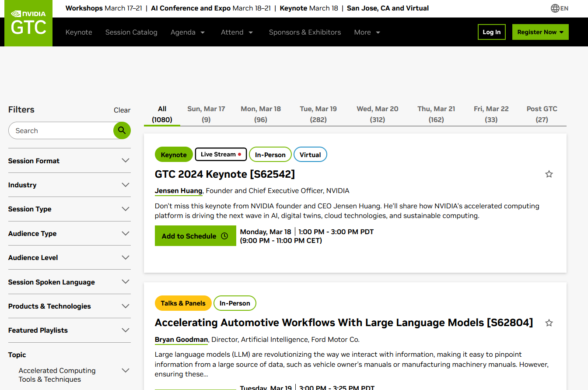Select the Post GTC tab
The height and width of the screenshot is (390, 588).
point(542,114)
